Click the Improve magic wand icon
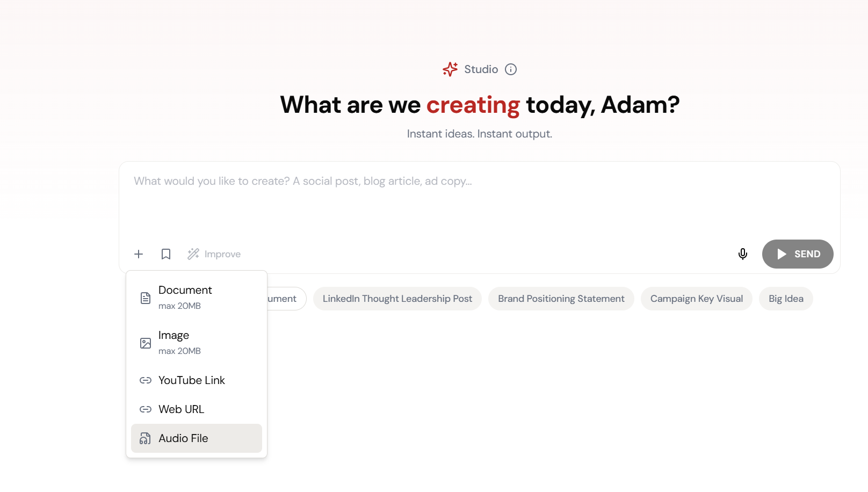 point(193,254)
